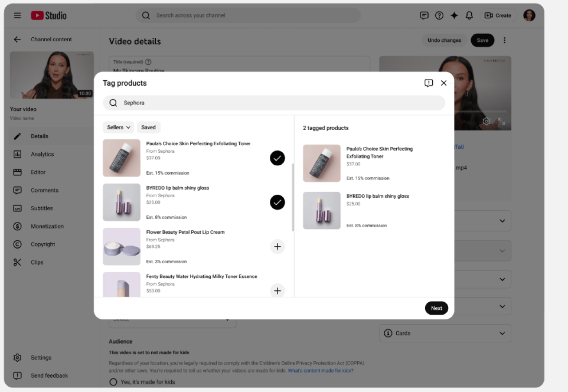This screenshot has width=568, height=392.
Task: Click the '$69.25' price text
Action: [x=154, y=247]
